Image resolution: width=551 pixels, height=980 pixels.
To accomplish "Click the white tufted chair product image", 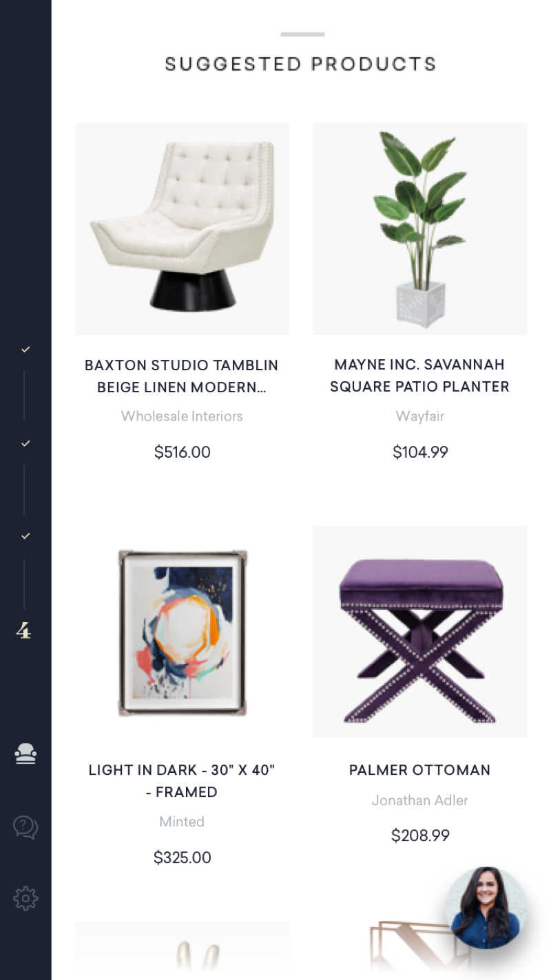I will pos(182,228).
